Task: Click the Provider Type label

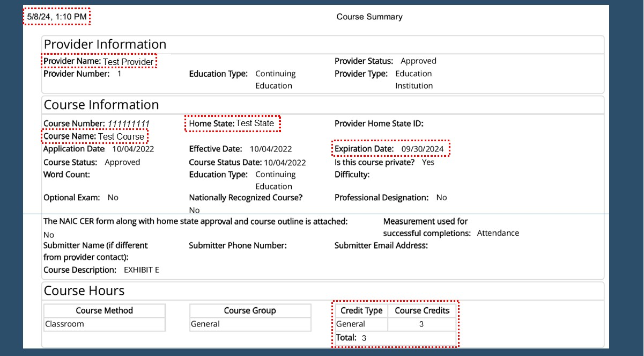Action: point(361,74)
